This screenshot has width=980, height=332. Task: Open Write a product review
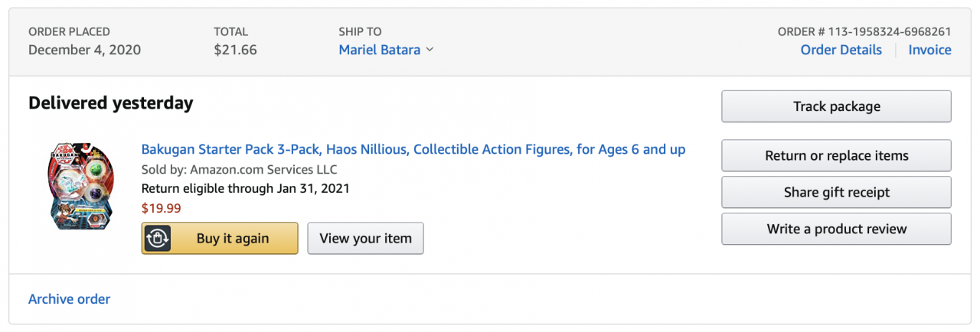(x=836, y=229)
